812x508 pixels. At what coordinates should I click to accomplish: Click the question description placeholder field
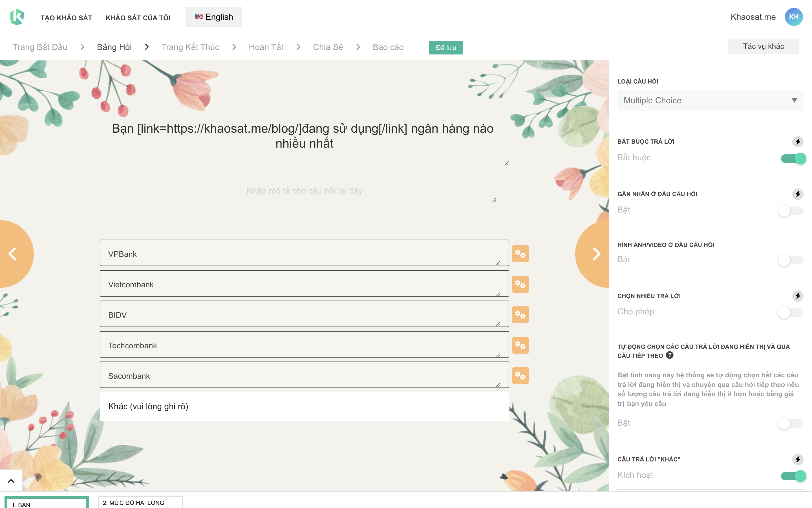tap(304, 190)
